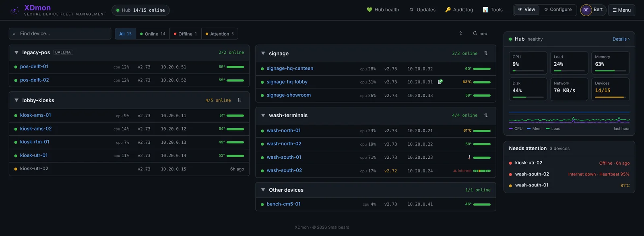Click the Hub Load 24% card
This screenshot has height=236, width=644.
coord(569,63)
